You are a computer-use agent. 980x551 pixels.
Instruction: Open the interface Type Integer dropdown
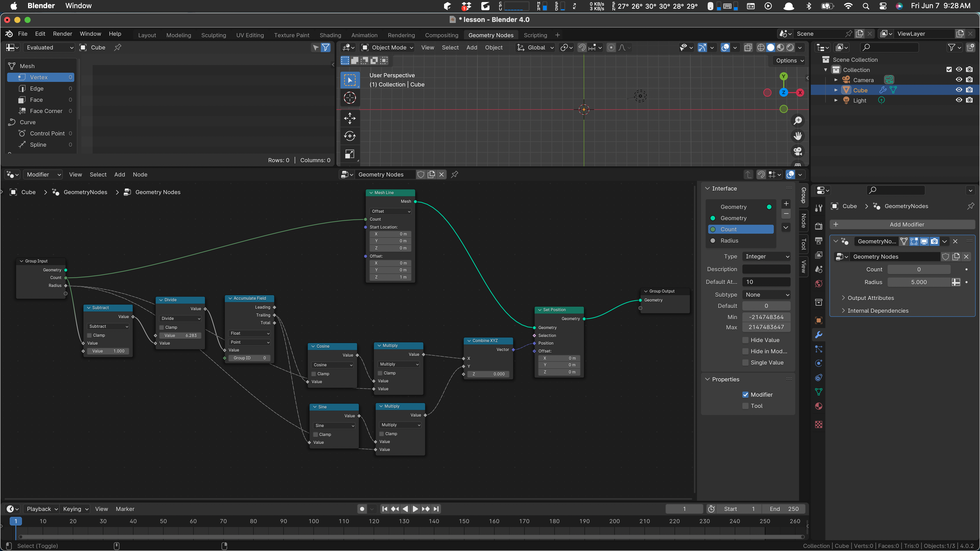(x=766, y=256)
